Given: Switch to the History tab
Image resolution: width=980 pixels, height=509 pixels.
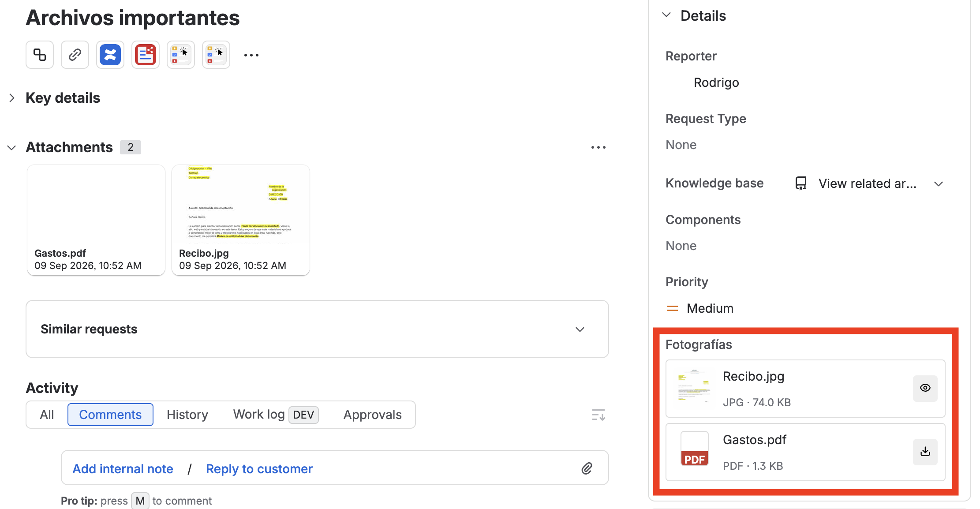Looking at the screenshot, I should coord(187,415).
